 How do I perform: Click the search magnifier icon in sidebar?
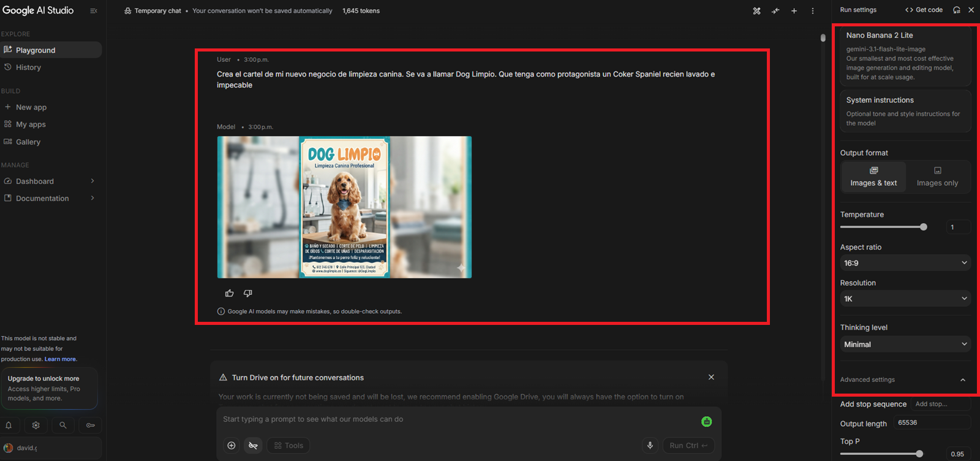[x=63, y=425]
